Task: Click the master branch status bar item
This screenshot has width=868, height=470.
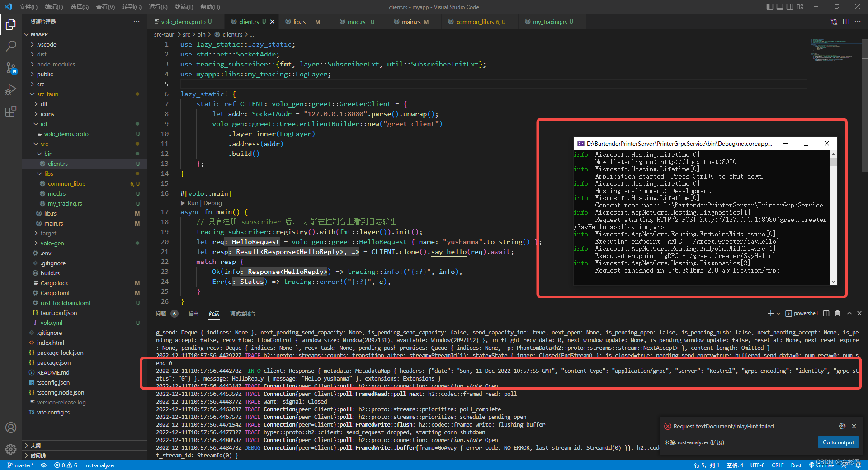Action: click(20, 465)
